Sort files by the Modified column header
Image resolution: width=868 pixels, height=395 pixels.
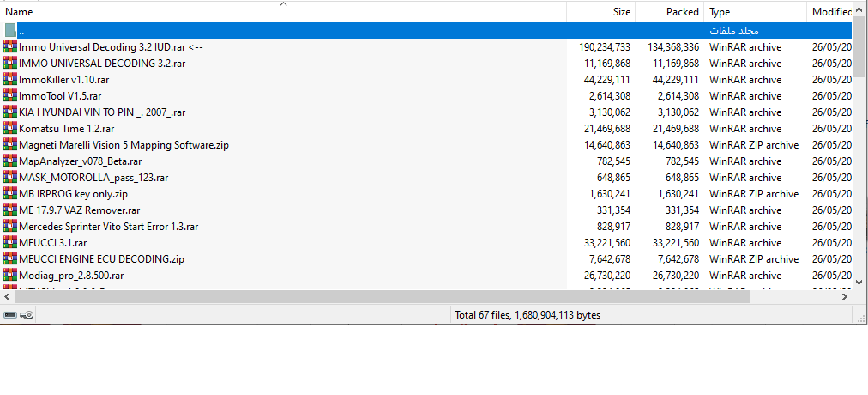(x=829, y=12)
